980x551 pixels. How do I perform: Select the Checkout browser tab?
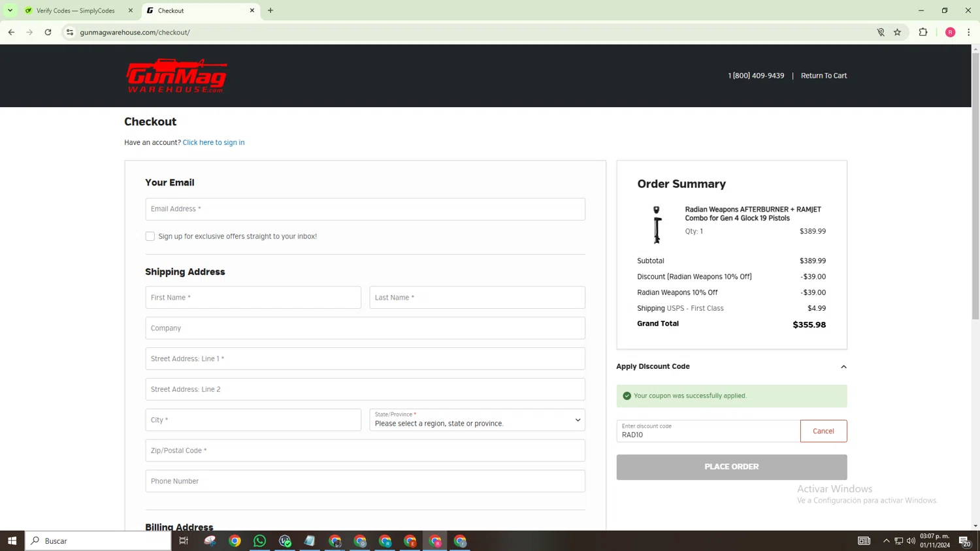point(196,10)
